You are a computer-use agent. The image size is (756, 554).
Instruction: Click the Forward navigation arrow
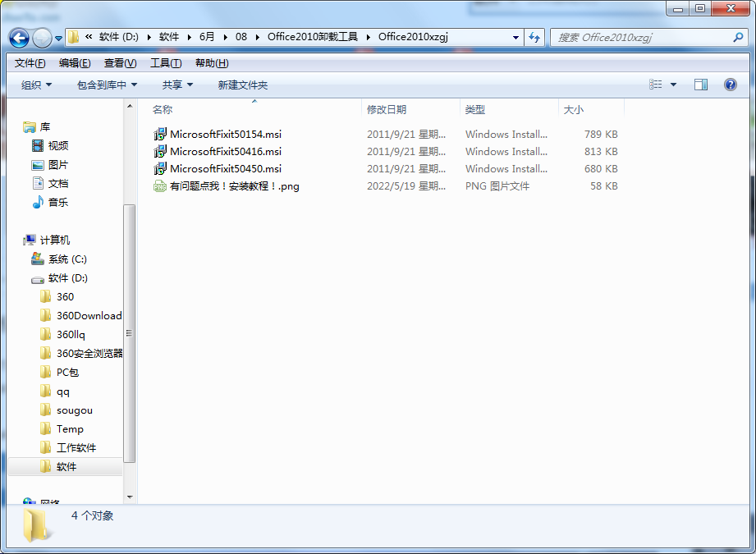click(42, 38)
